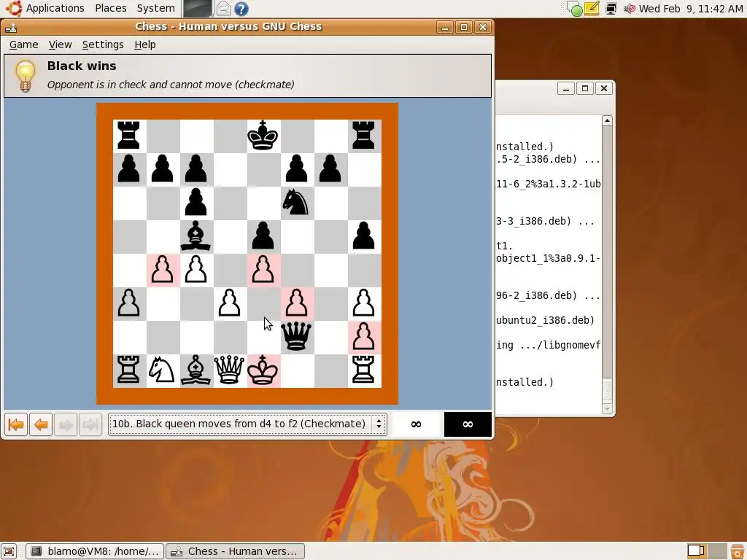This screenshot has width=747, height=560.
Task: Select the black pawn on c6
Action: tap(196, 203)
